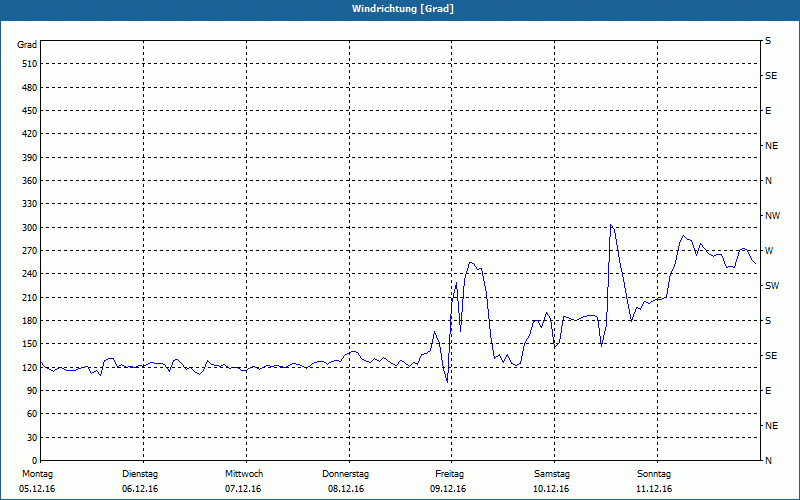Select the 300 y-axis value
Screen dimensions: 800x500
[30, 228]
